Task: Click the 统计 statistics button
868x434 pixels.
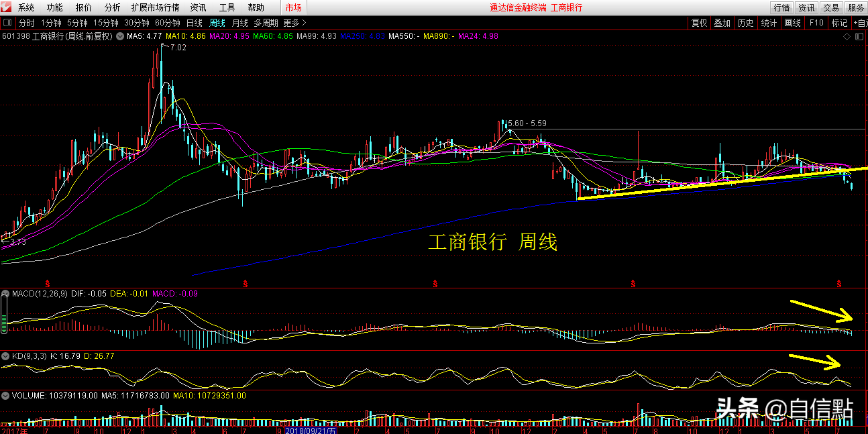Action: [769, 23]
